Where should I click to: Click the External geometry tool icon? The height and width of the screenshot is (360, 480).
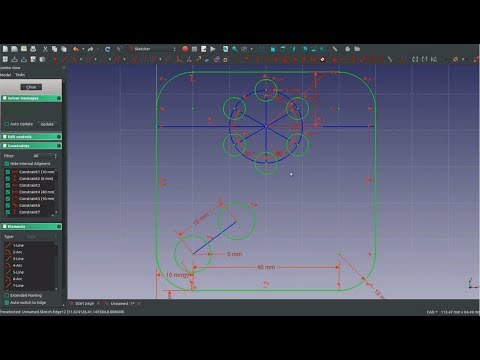(207, 59)
